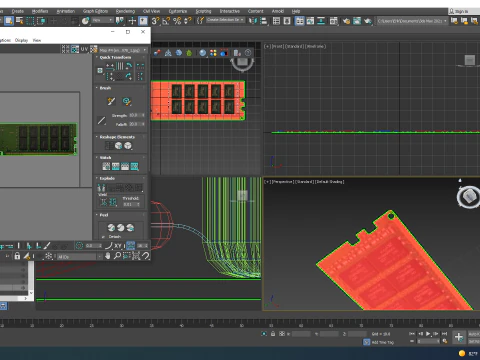Image resolution: width=480 pixels, height=360 pixels.
Task: Click Go to Start playback button
Action: [x=412, y=334]
